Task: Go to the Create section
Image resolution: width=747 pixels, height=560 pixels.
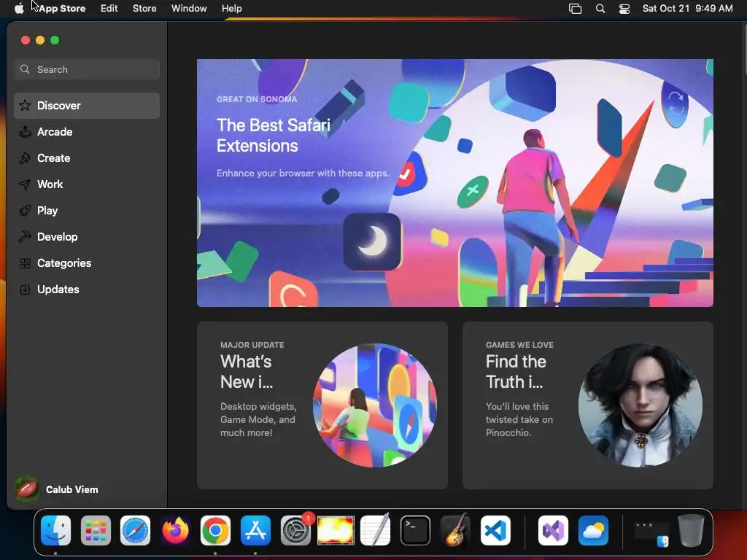Action: (87, 158)
